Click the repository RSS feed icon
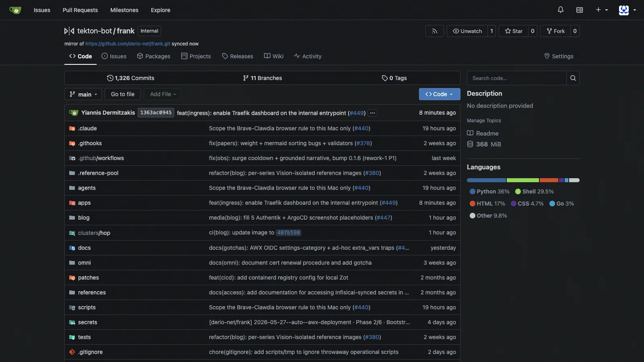Image resolution: width=644 pixels, height=362 pixels. pyautogui.click(x=435, y=31)
